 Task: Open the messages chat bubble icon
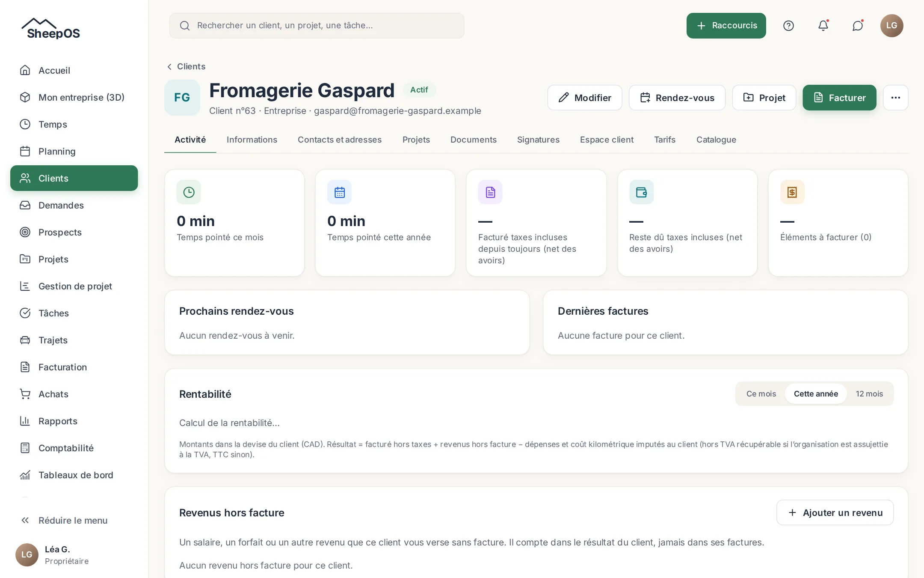pos(858,26)
